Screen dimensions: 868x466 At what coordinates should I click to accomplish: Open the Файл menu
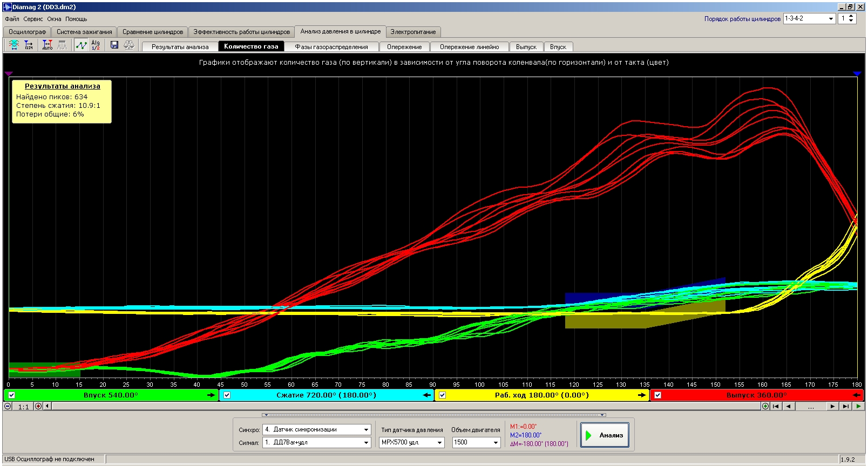pos(12,19)
